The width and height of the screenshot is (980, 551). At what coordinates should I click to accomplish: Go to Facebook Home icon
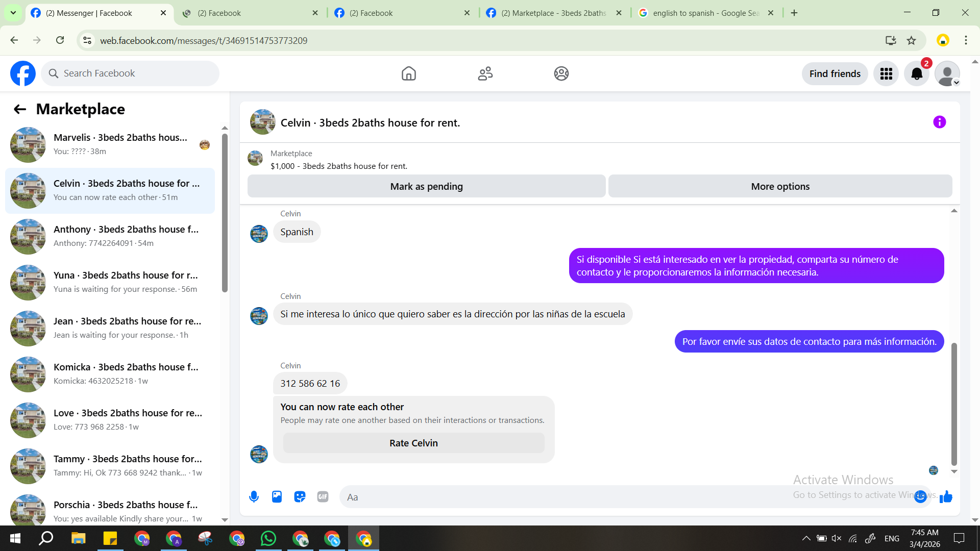coord(408,73)
